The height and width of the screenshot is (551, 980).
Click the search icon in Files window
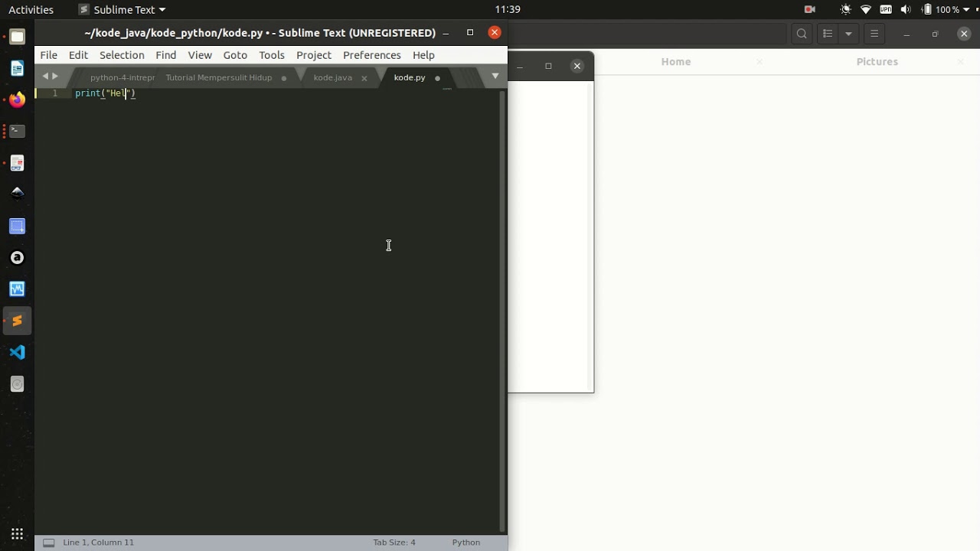[x=801, y=34]
